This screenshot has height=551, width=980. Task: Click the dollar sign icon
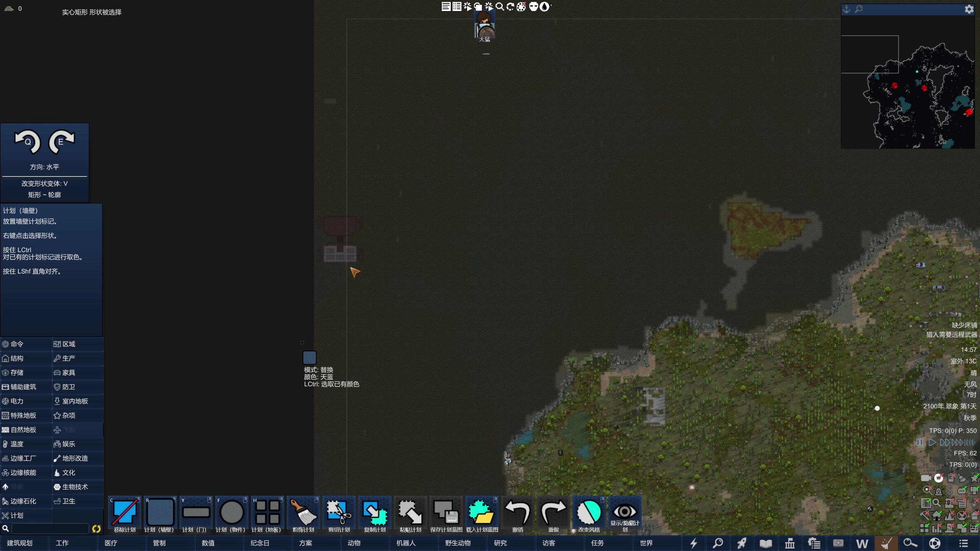click(950, 491)
